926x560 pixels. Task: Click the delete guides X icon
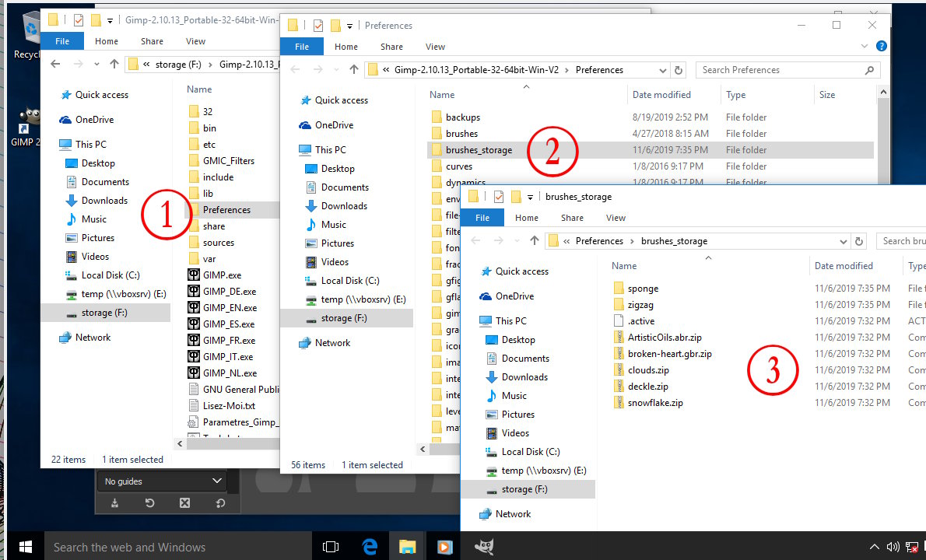[x=184, y=503]
